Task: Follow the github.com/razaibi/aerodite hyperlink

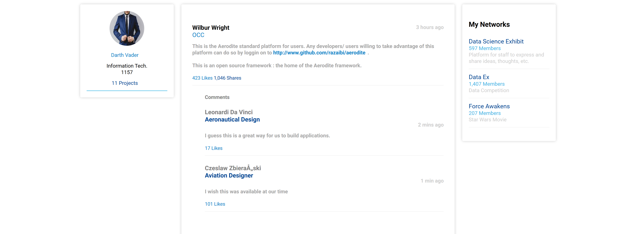Action: [319, 53]
